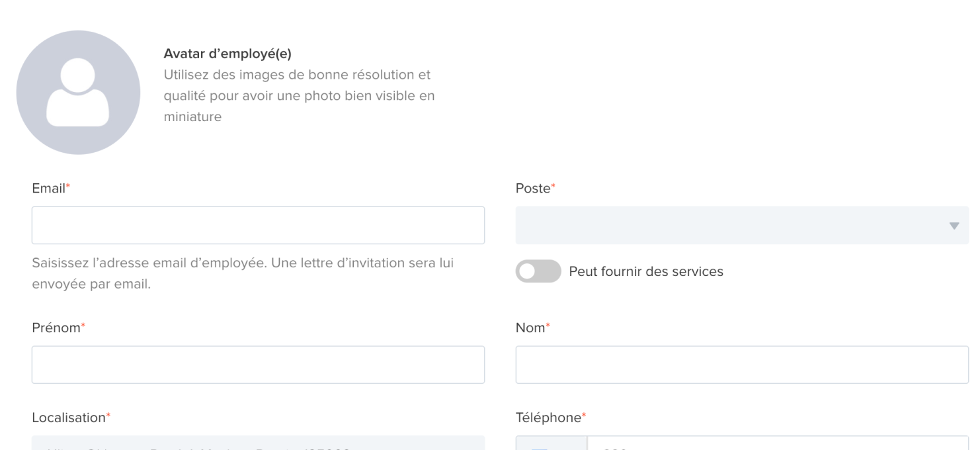Click the avatar image quality description text

point(299,95)
